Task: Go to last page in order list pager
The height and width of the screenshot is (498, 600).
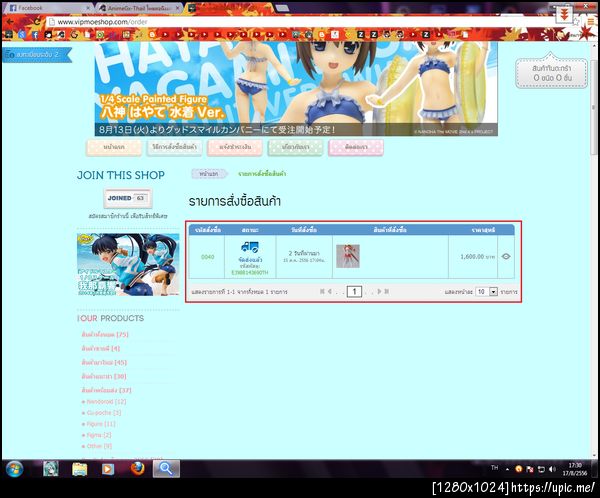Action: [x=387, y=292]
